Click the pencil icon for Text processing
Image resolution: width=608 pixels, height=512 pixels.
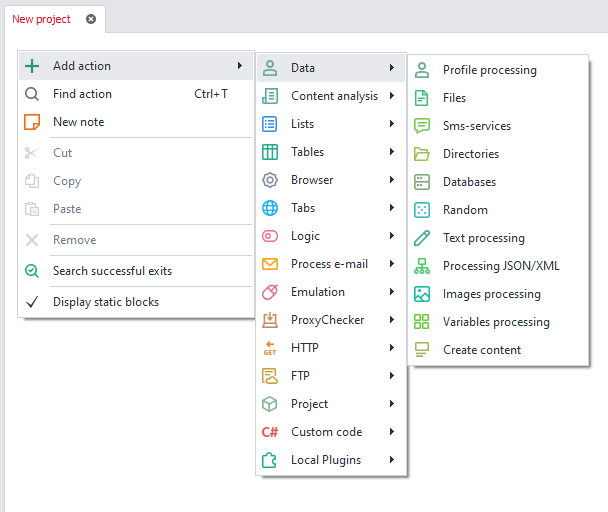pos(422,238)
